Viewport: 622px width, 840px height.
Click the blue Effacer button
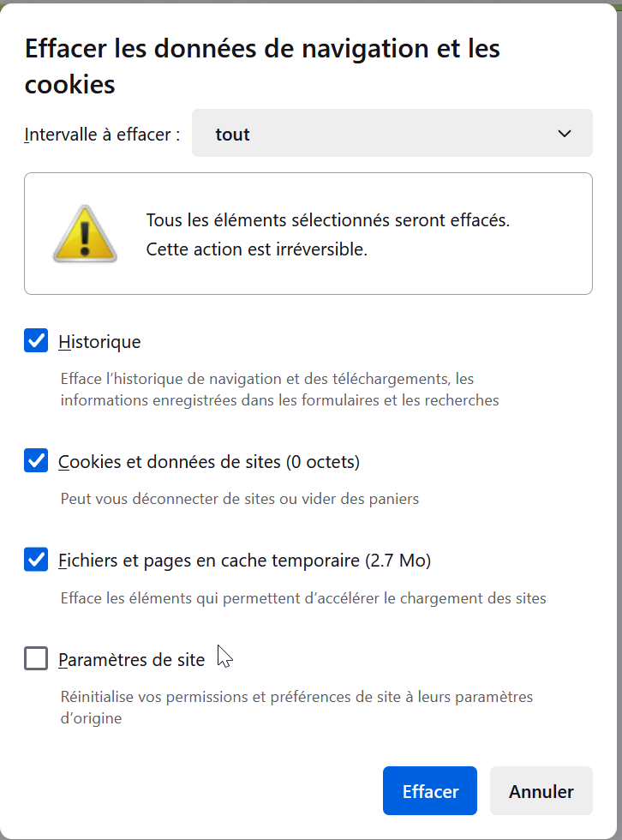click(x=430, y=790)
